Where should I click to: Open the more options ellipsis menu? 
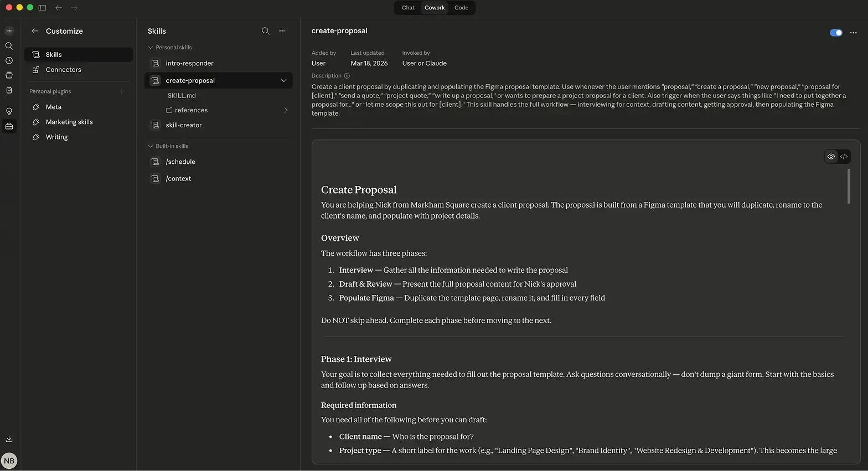coord(853,33)
